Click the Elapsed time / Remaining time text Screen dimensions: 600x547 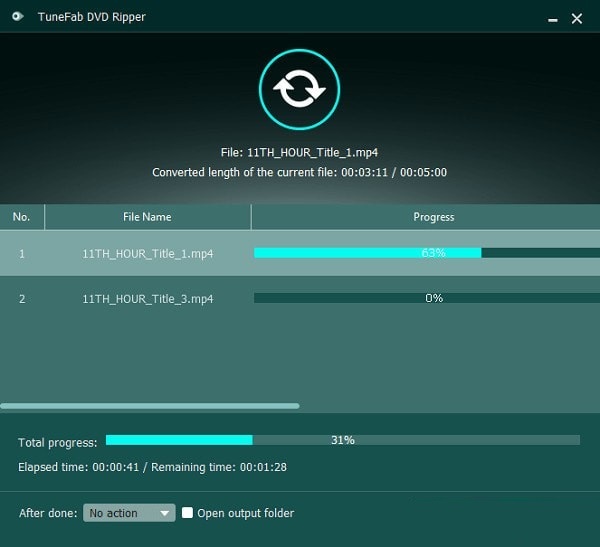point(152,467)
